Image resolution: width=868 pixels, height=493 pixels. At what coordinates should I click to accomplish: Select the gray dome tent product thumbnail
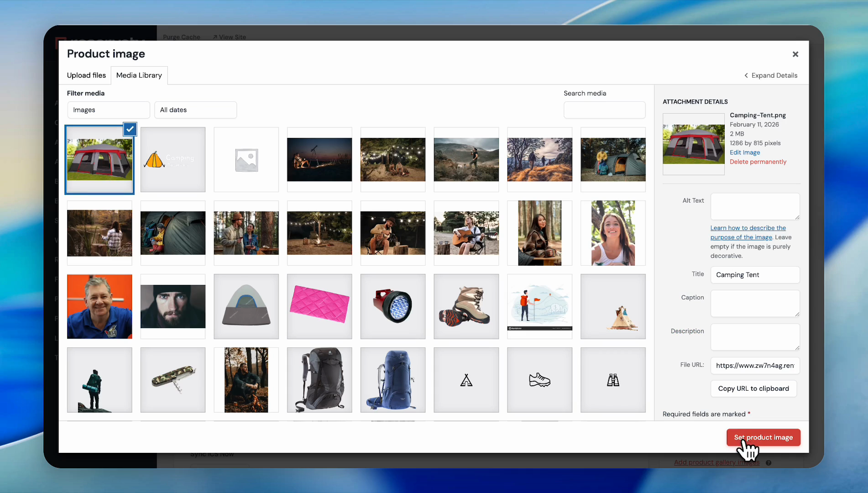[246, 307]
